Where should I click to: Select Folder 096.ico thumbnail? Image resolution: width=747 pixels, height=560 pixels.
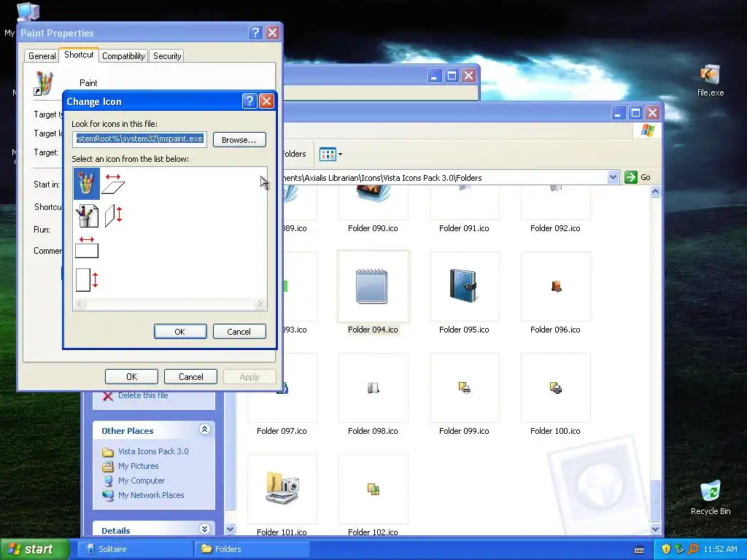555,286
